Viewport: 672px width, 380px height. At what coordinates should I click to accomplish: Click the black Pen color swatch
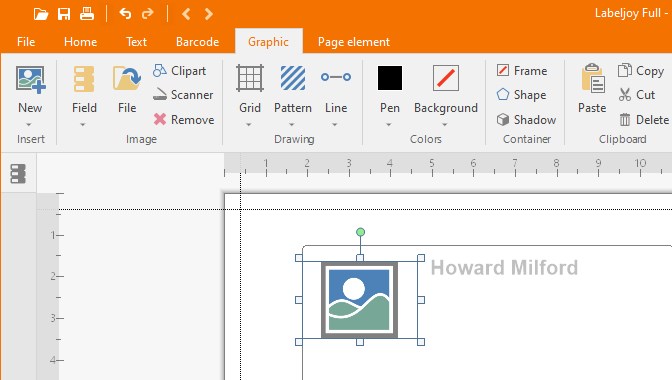pyautogui.click(x=390, y=78)
